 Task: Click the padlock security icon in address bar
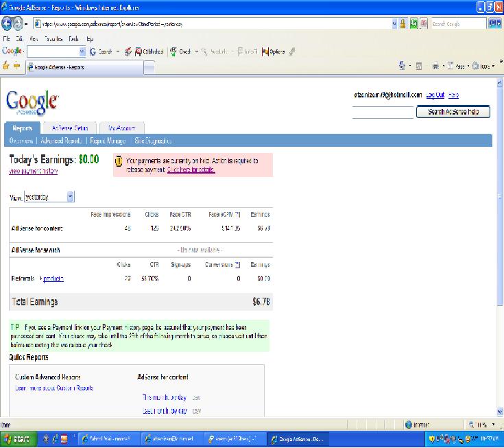(403, 23)
